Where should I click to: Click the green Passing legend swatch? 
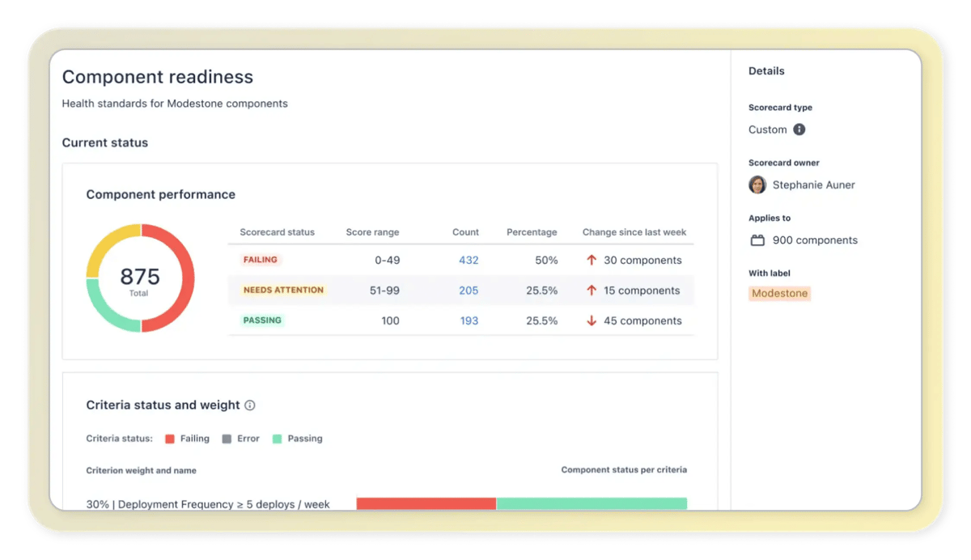tap(277, 439)
